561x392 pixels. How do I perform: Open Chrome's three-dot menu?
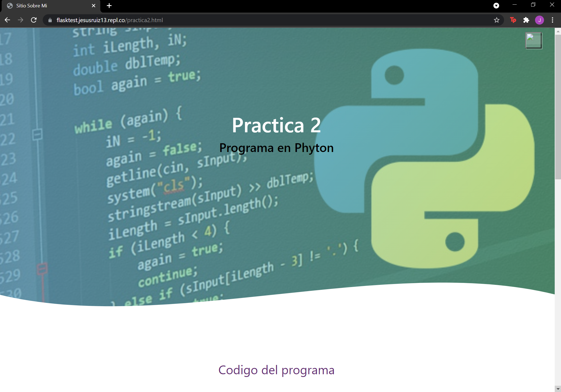tap(553, 20)
